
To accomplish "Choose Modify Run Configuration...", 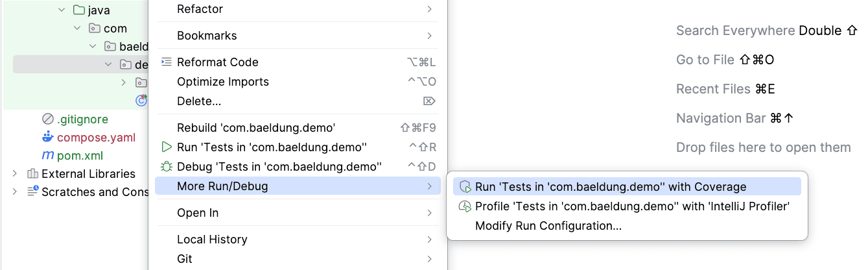I will click(x=548, y=226).
